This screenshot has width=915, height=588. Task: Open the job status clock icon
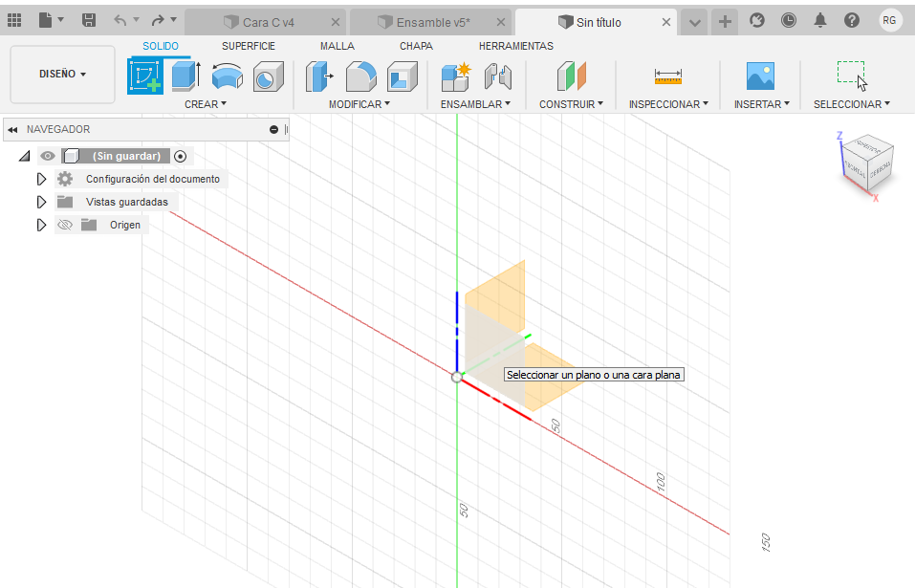point(789,21)
